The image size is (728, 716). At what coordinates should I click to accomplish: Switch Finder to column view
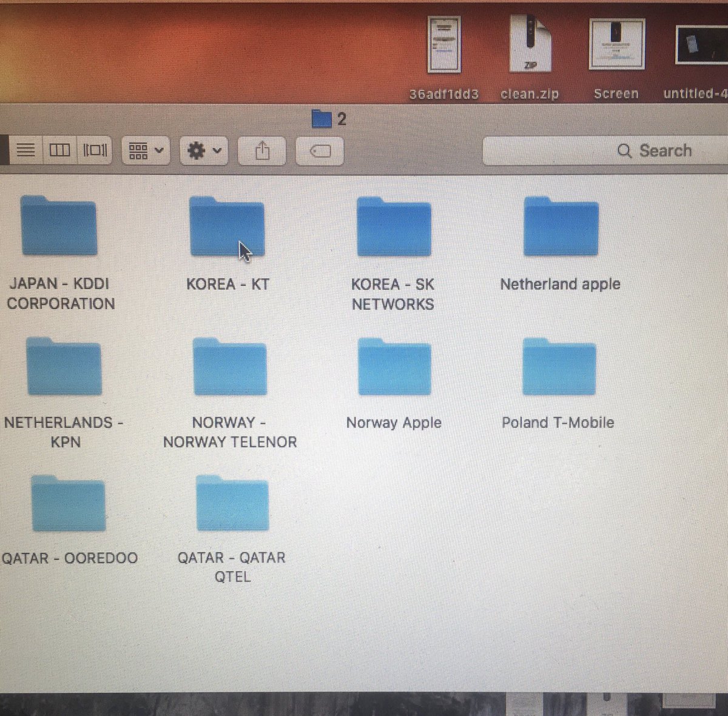point(59,150)
